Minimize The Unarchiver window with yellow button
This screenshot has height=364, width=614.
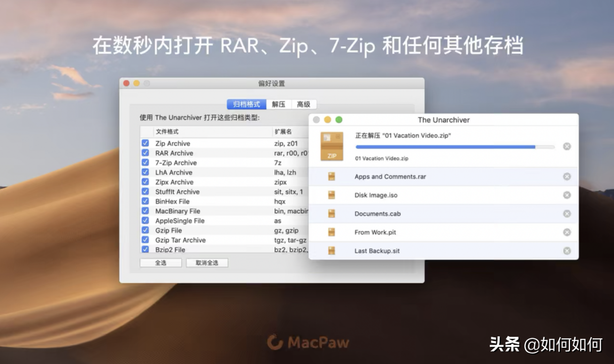click(x=328, y=120)
